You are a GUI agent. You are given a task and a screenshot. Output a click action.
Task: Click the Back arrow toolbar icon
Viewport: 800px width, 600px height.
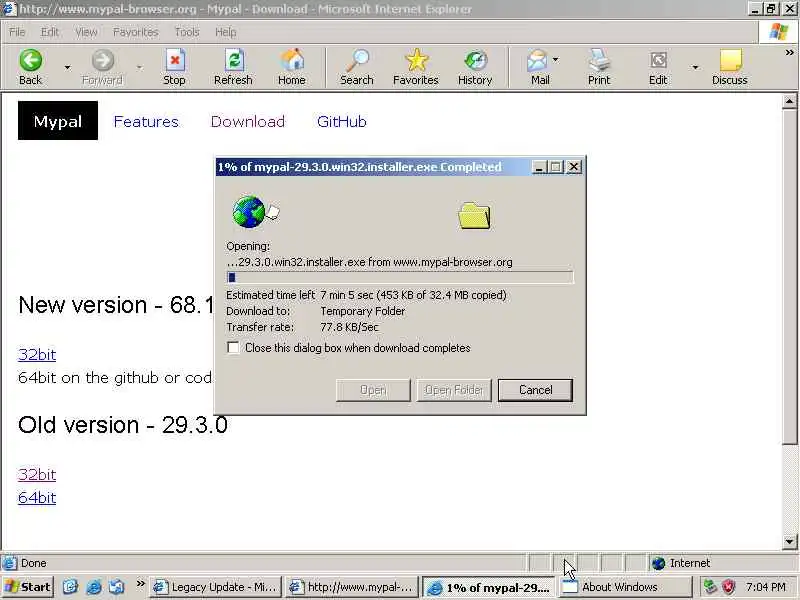(x=31, y=60)
